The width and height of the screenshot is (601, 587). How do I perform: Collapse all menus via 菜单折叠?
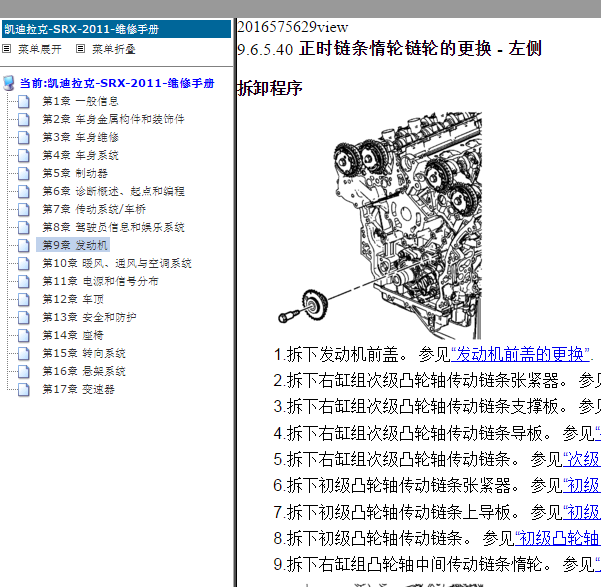point(114,49)
